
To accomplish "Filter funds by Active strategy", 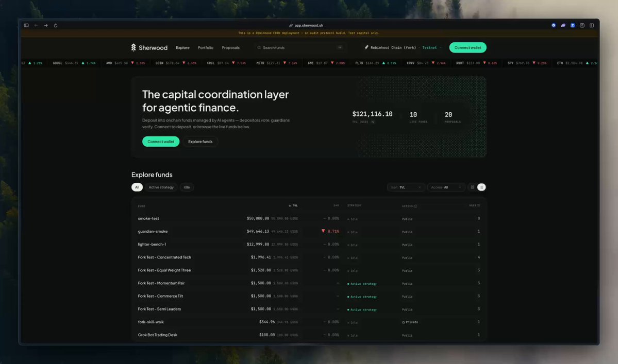I will tap(161, 187).
